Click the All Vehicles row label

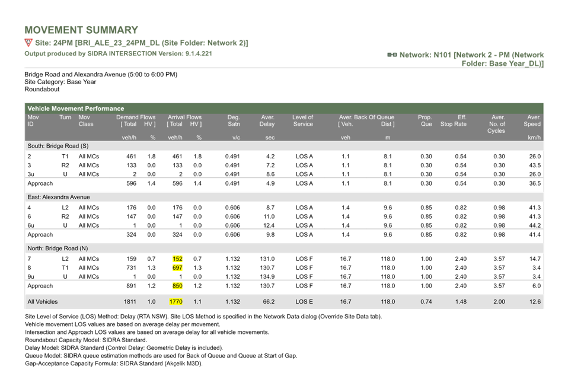[42, 302]
